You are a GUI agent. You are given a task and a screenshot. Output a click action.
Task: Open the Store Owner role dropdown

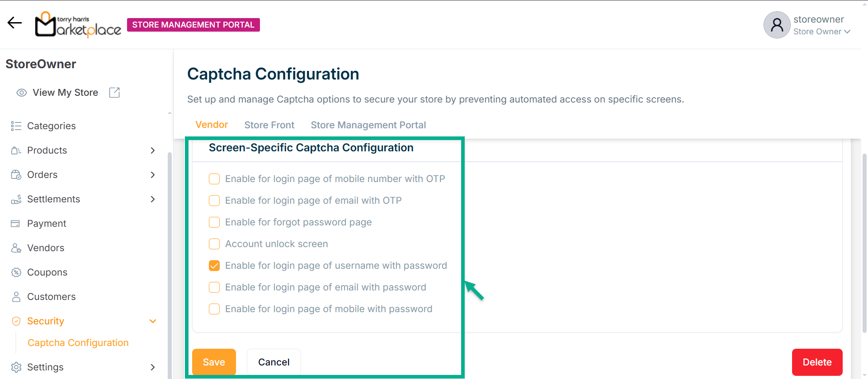pos(822,32)
